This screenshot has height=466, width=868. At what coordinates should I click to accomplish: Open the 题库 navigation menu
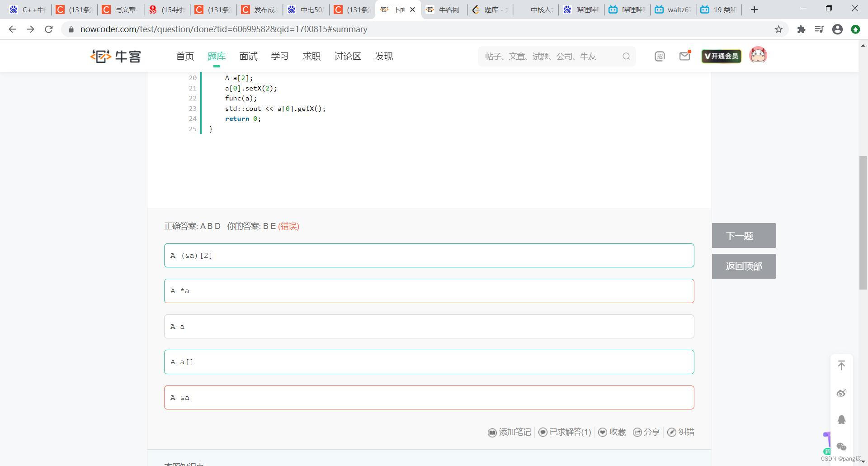click(216, 56)
